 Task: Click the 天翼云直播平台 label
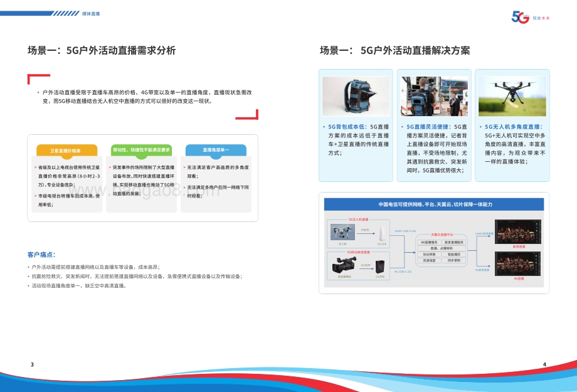(x=442, y=235)
